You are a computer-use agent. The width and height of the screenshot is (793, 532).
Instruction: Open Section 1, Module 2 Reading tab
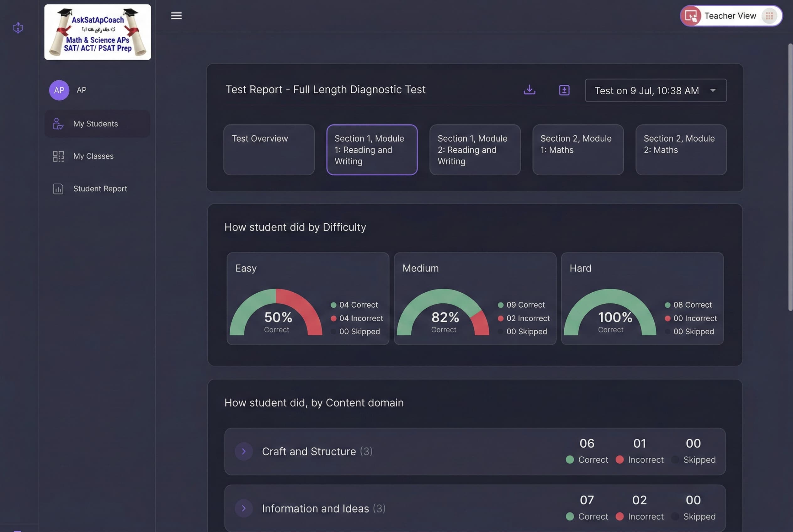475,150
